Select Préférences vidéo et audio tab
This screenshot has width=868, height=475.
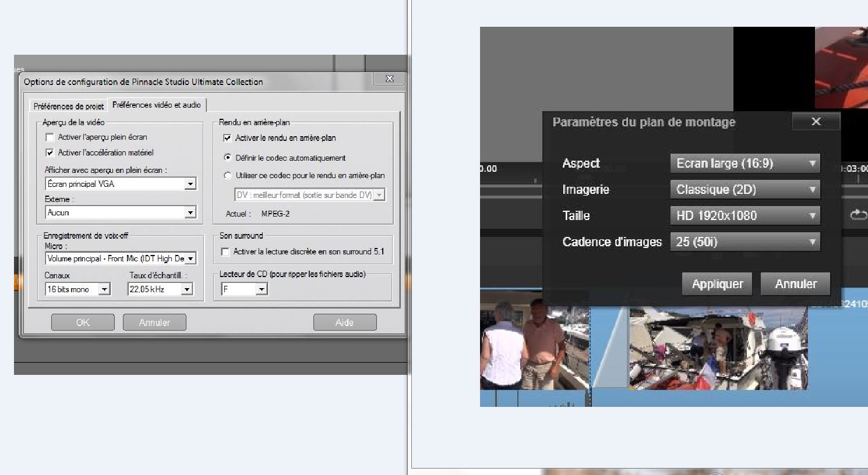pyautogui.click(x=157, y=105)
